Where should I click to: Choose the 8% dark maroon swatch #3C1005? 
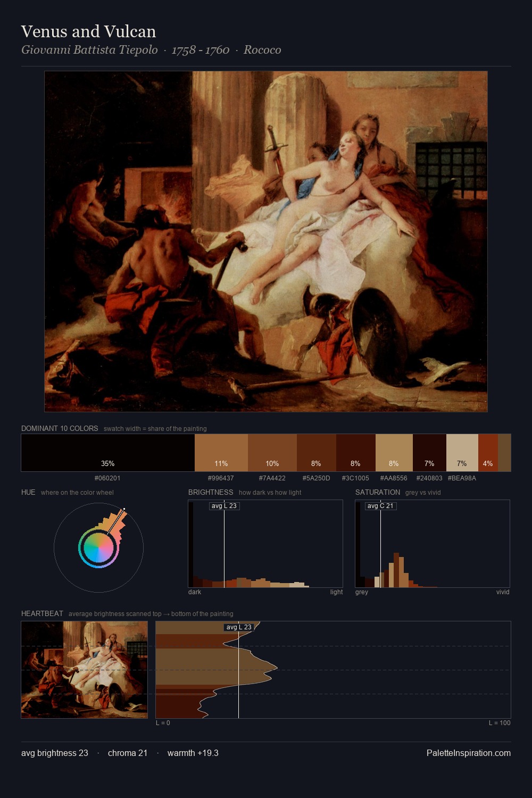[x=356, y=453]
